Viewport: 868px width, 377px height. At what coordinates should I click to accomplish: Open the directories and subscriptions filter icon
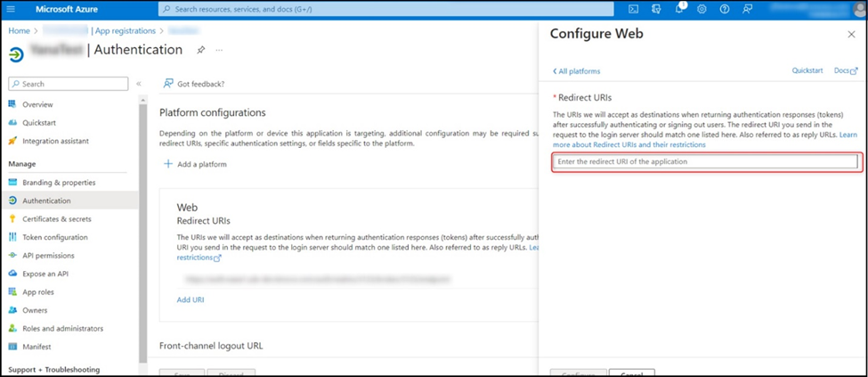[x=656, y=9]
